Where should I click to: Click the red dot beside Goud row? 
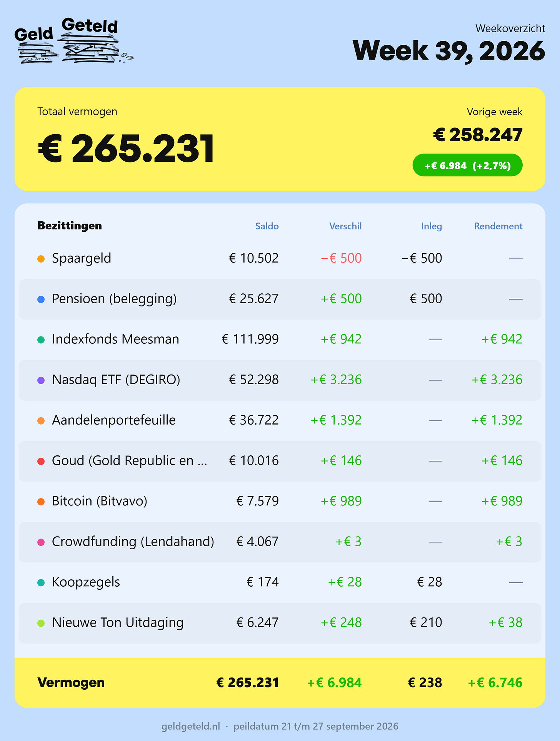click(x=41, y=461)
